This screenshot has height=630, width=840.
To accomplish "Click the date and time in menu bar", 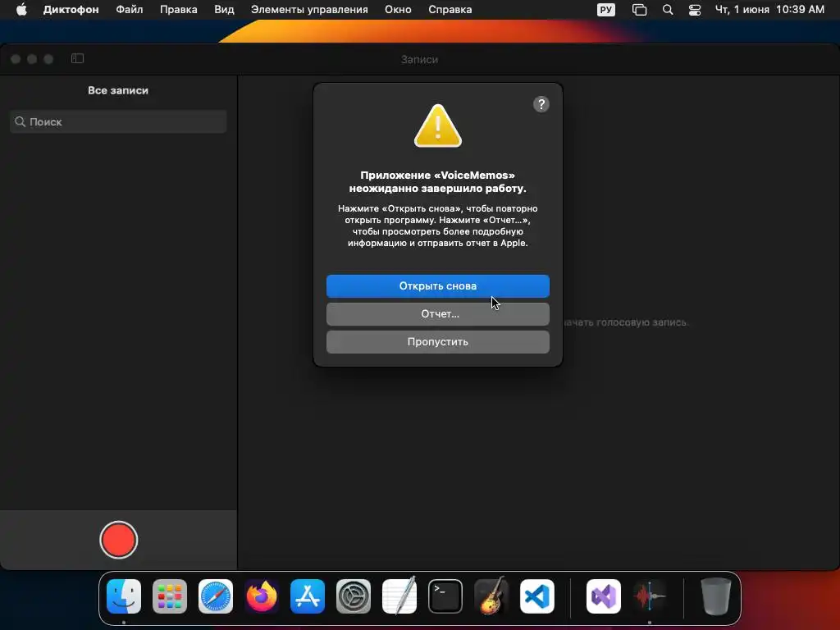I will pyautogui.click(x=769, y=10).
